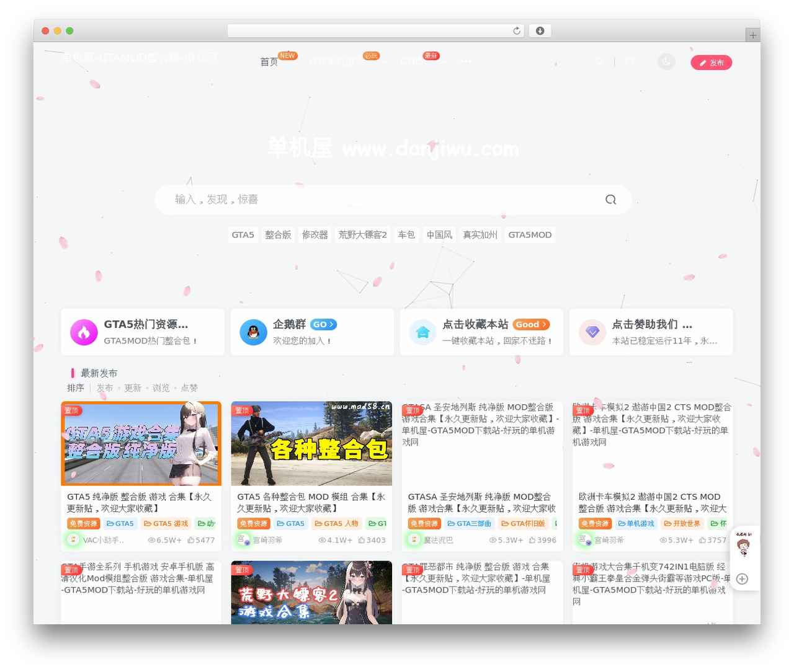Click the 免费资源 tag on the GTA5 纯净版 post
This screenshot has width=794, height=672.
[84, 524]
